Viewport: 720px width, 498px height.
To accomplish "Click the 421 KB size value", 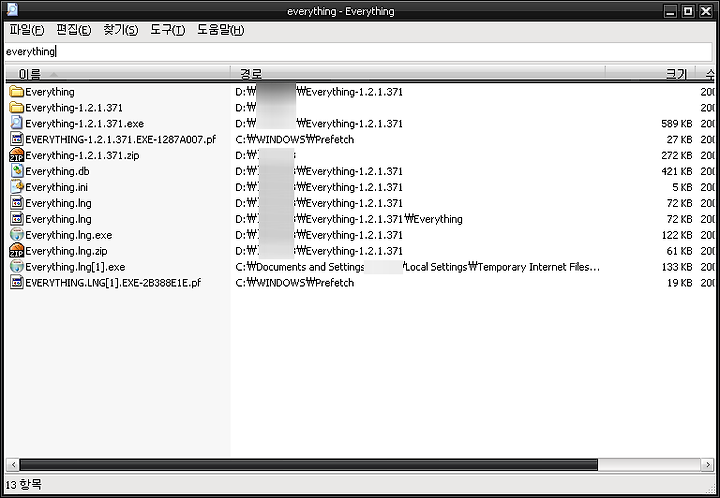I will (x=676, y=171).
